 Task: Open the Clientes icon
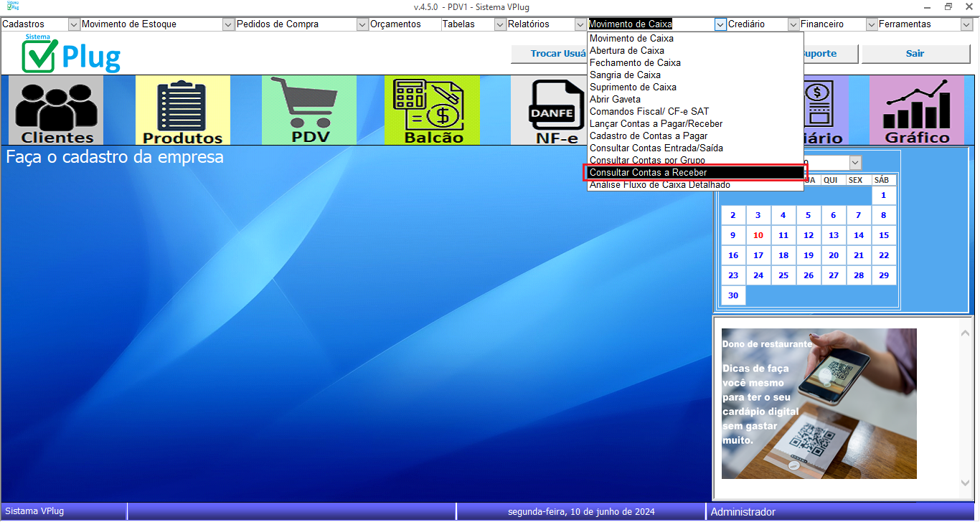coord(56,110)
